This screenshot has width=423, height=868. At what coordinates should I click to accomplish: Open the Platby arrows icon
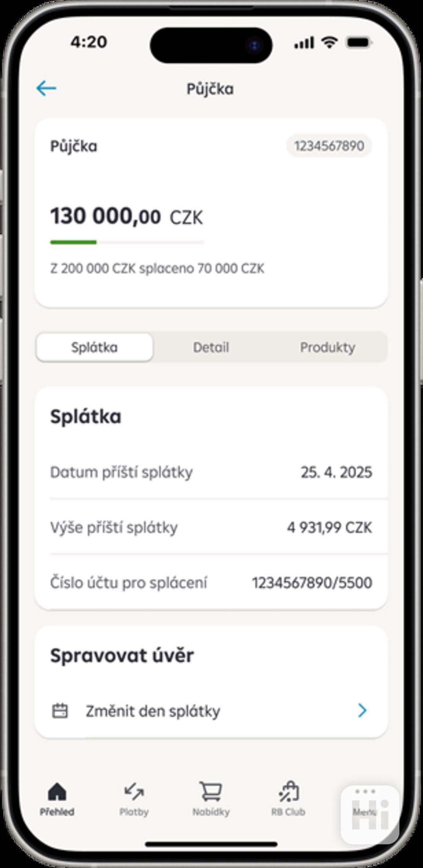pos(134,792)
